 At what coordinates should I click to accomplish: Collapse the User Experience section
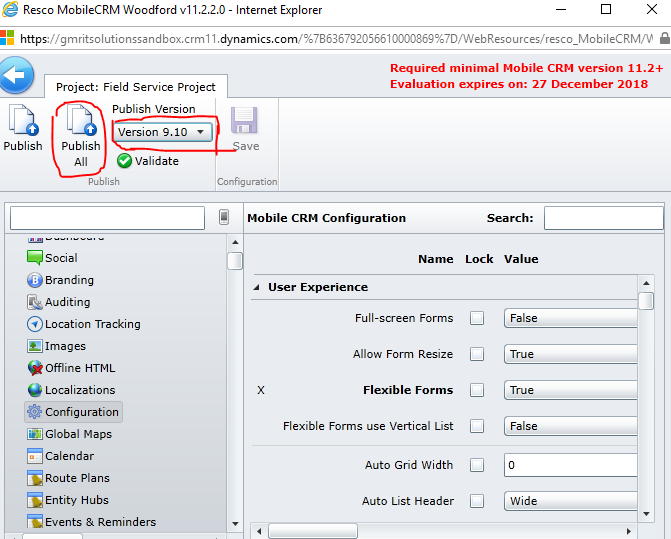tap(257, 287)
